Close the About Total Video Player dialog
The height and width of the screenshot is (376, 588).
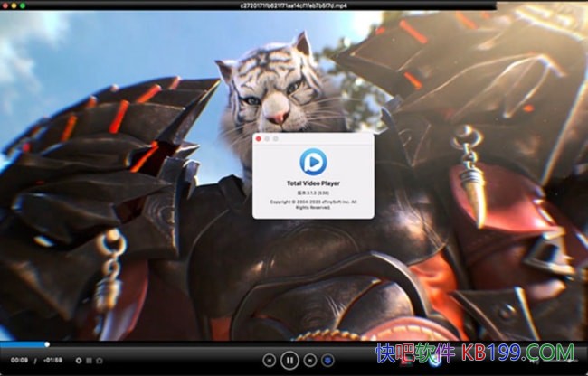tap(259, 139)
